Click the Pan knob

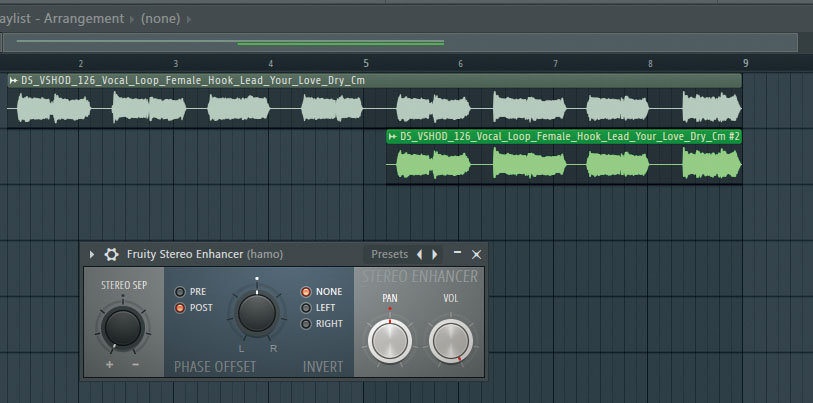coord(390,341)
